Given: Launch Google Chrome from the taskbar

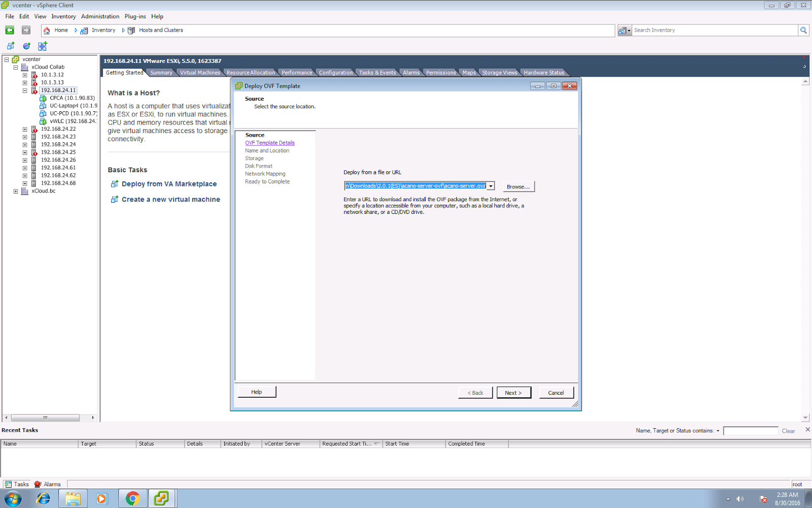Looking at the screenshot, I should [x=132, y=498].
